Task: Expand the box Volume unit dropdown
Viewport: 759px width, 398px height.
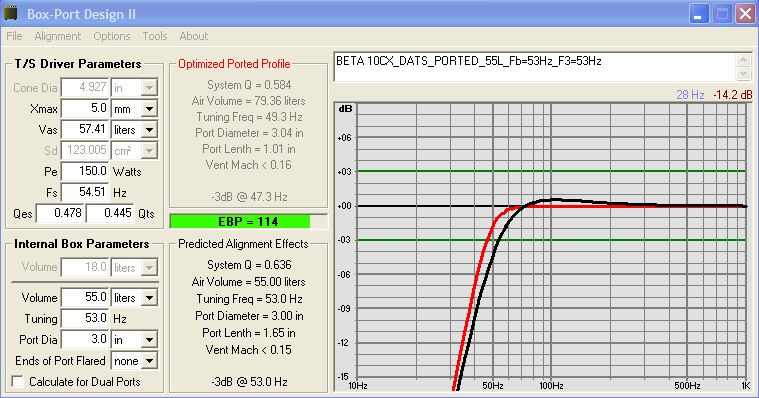Action: (150, 298)
